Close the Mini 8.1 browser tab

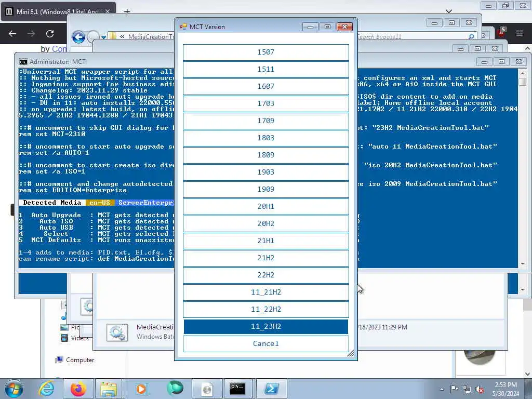(107, 11)
